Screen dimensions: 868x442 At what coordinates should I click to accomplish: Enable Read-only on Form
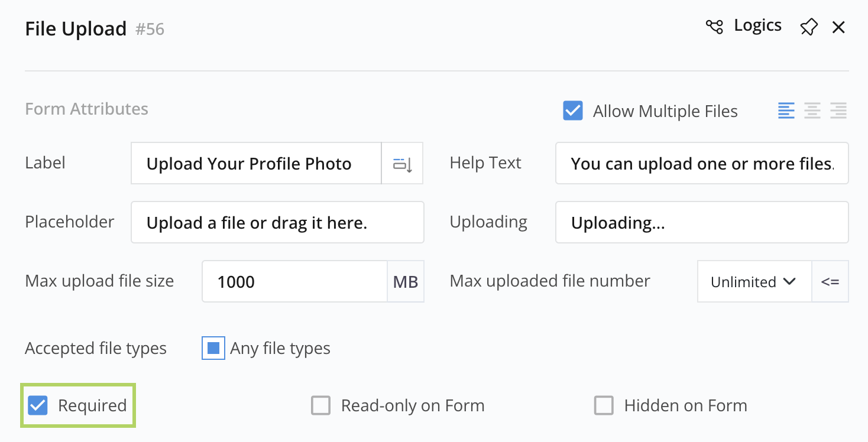click(320, 406)
